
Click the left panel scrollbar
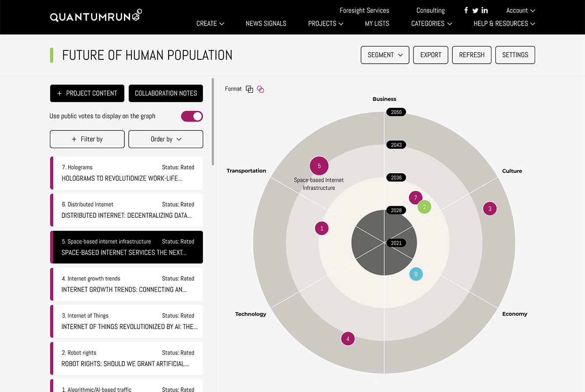click(213, 122)
